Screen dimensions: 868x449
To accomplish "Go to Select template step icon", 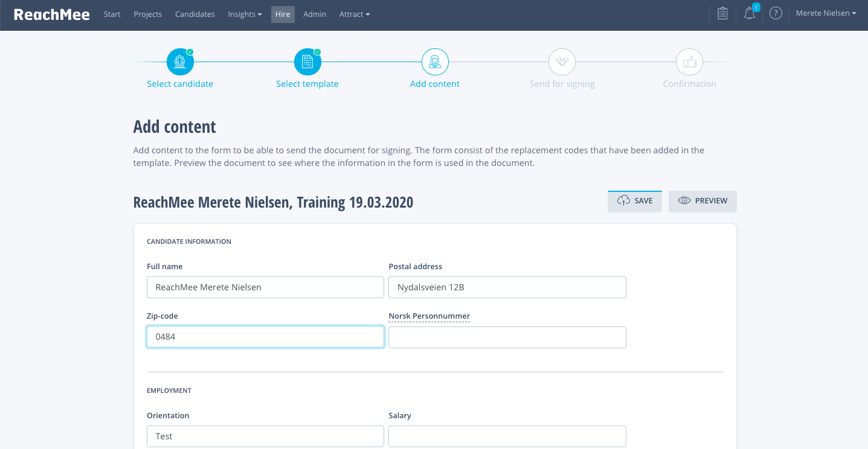I will (x=307, y=62).
